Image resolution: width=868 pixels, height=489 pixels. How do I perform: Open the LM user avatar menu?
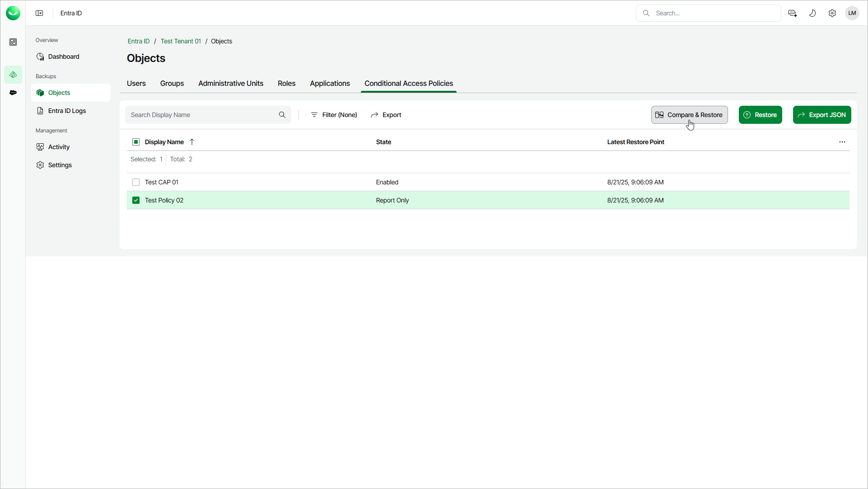(x=852, y=13)
